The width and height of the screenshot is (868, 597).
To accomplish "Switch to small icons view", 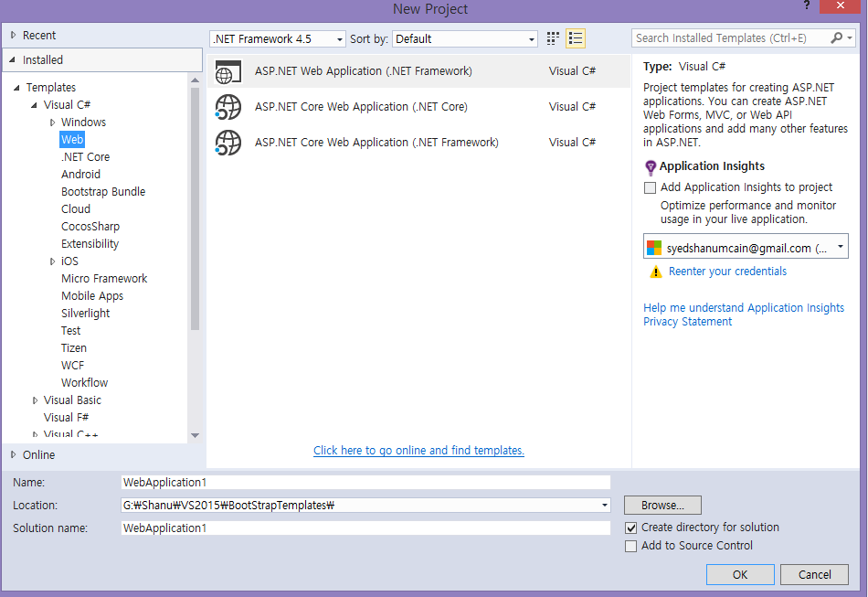I will tap(553, 38).
